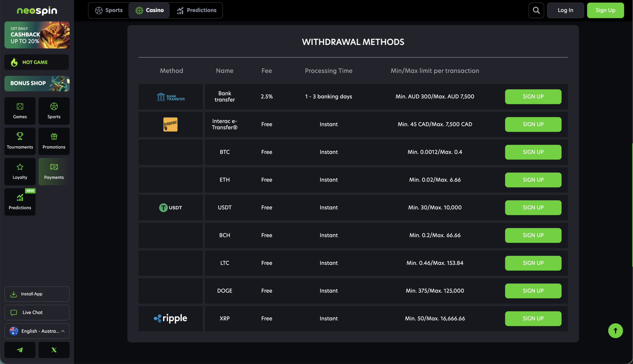The image size is (633, 364).
Task: Click 'Min. 0.46/Max. 153.84' cell
Action: (435, 263)
